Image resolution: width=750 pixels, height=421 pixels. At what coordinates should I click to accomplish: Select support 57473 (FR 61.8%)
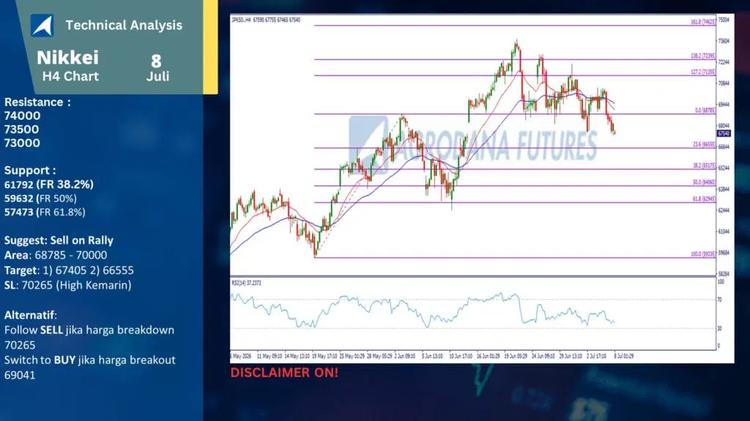[x=44, y=212]
